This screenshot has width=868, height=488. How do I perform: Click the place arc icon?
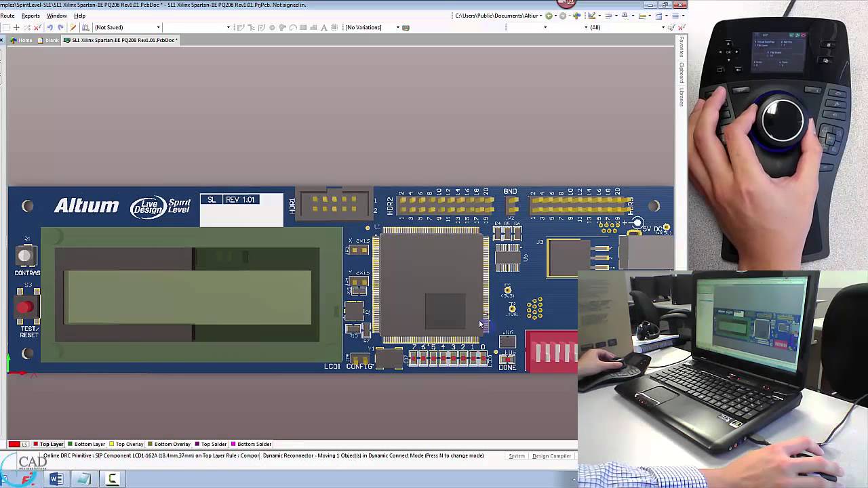tap(293, 27)
